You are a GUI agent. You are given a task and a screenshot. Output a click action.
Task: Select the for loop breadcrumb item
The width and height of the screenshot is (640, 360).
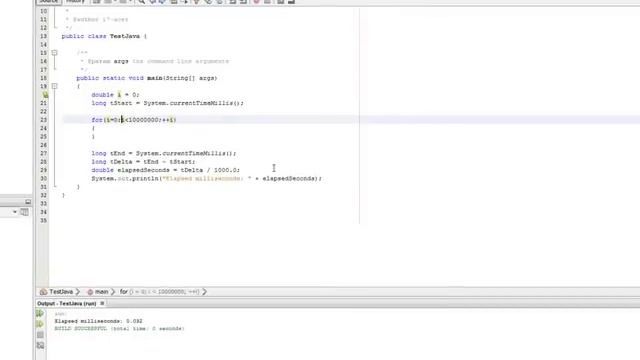tap(160, 292)
